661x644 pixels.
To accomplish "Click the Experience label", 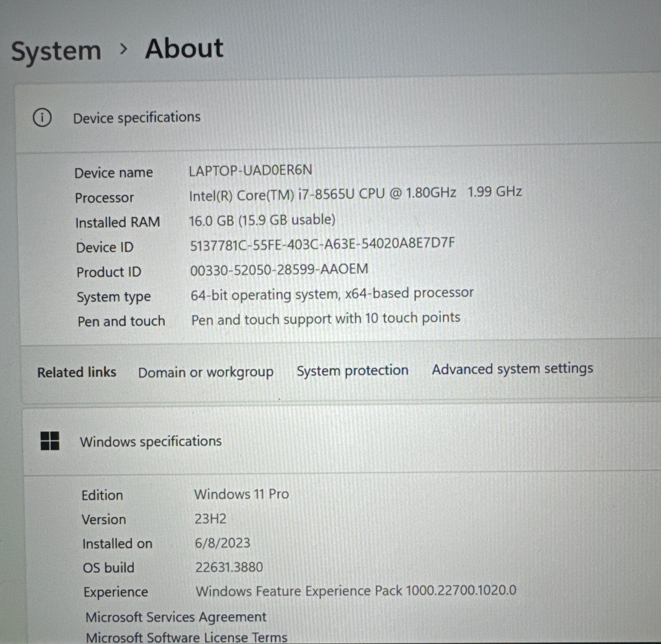I will 116,592.
